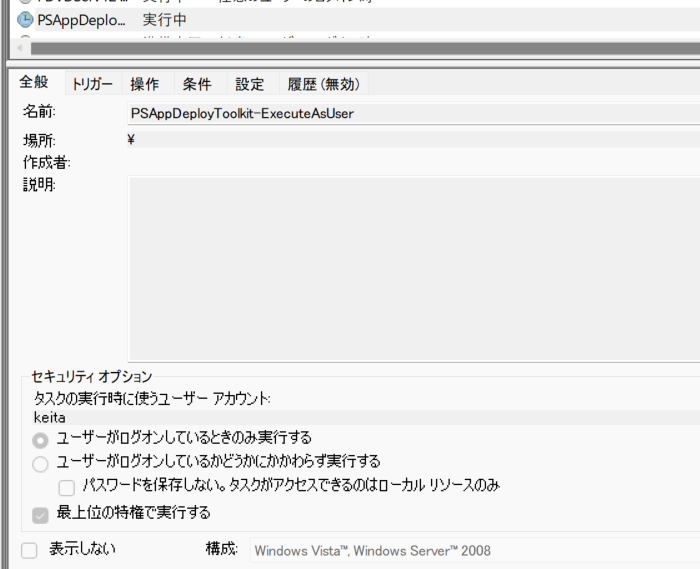Open the 全般 tab
Image resolution: width=700 pixels, height=569 pixels.
34,82
